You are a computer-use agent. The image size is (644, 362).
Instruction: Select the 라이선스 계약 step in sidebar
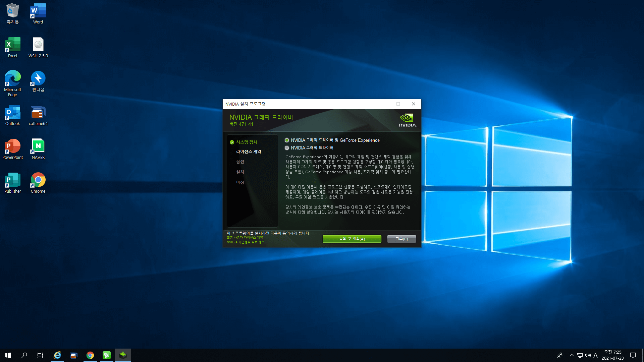point(249,152)
